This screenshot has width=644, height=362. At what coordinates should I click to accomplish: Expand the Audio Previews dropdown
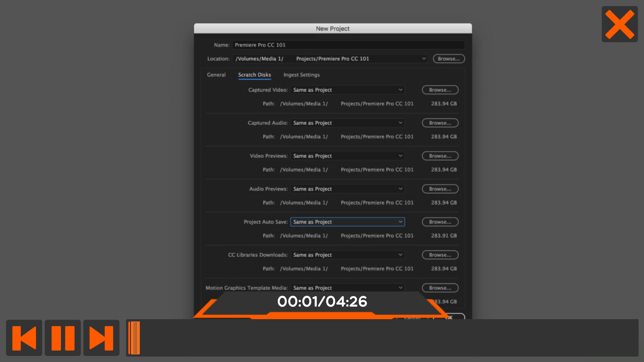click(x=347, y=189)
